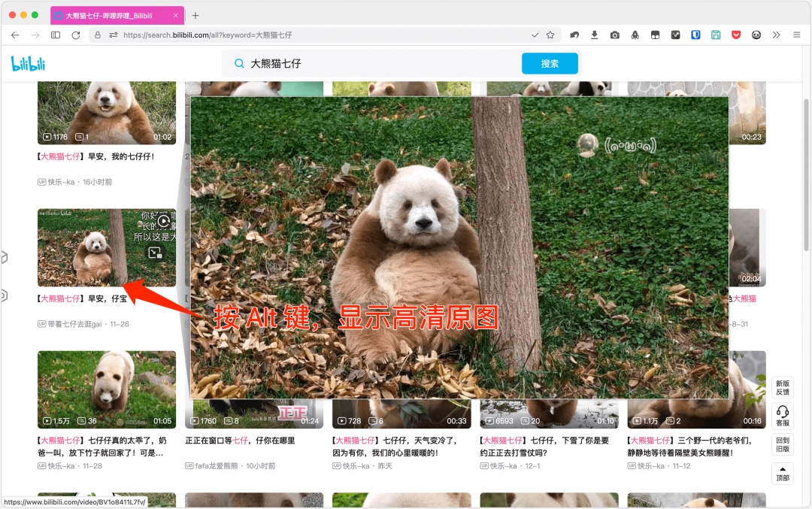The image size is (812, 509).
Task: Click the 客服 headset customer service icon
Action: click(x=783, y=414)
